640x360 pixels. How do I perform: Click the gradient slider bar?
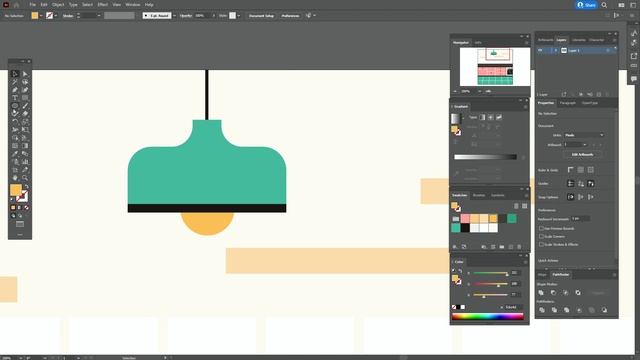coord(485,157)
